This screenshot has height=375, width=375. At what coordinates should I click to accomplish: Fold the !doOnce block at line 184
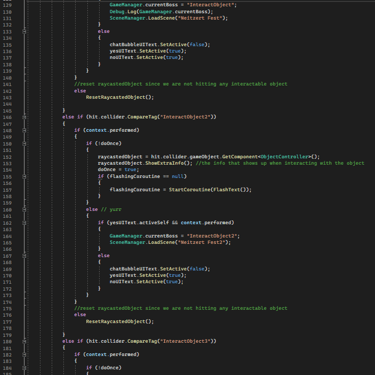pyautogui.click(x=24, y=368)
